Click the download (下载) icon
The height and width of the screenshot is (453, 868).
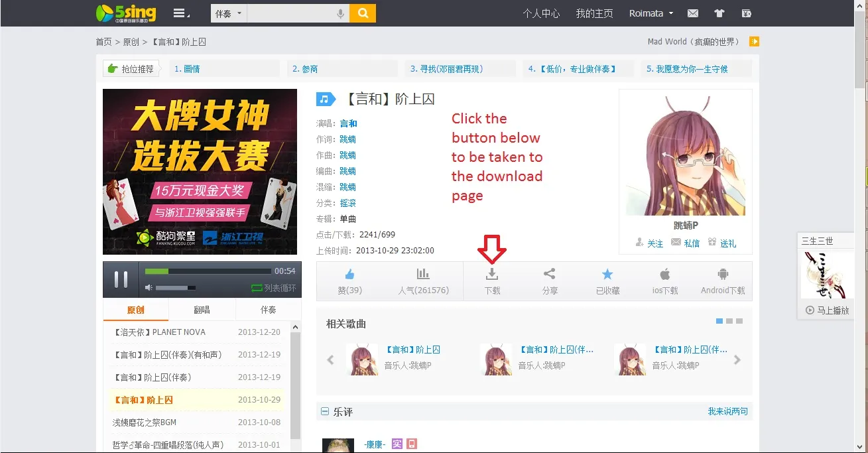click(x=492, y=275)
